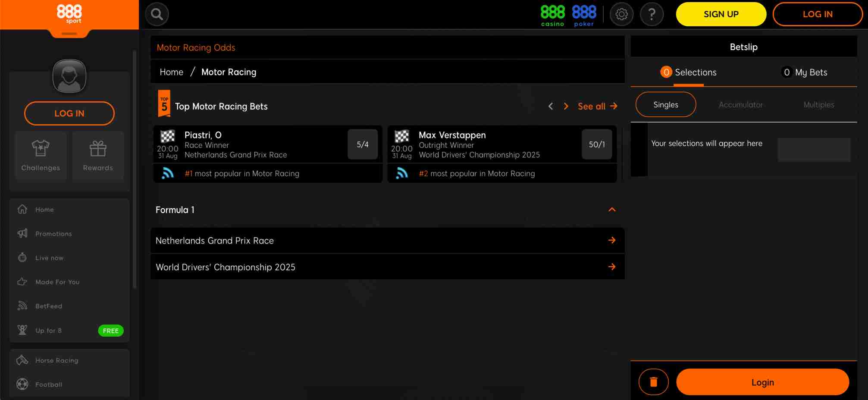
Task: Select the Multiples bet type
Action: 819,105
